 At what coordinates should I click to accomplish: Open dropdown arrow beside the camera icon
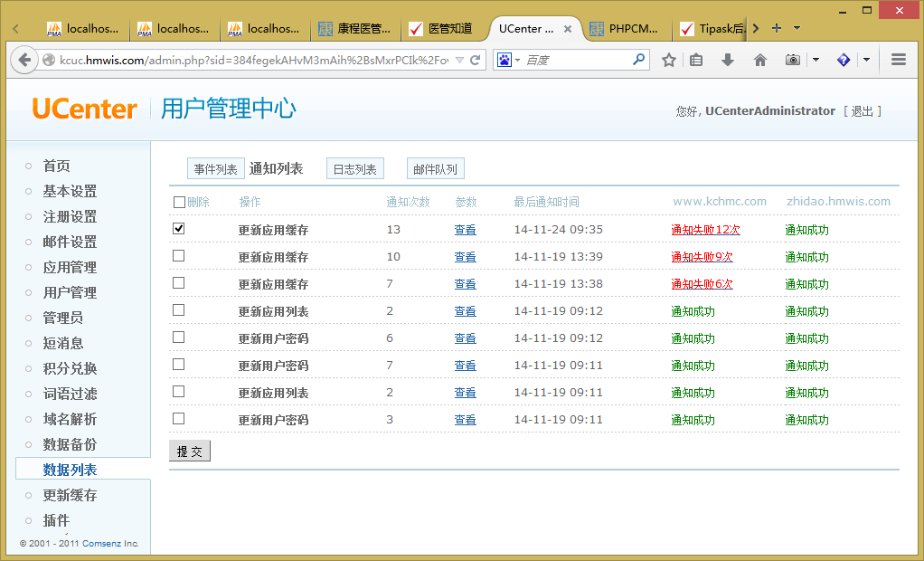[x=816, y=60]
